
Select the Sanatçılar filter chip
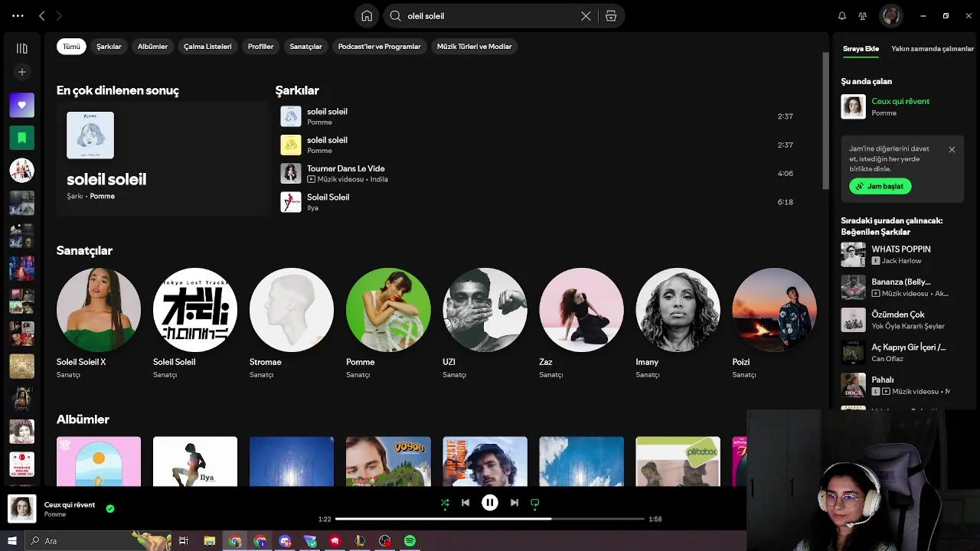click(305, 47)
